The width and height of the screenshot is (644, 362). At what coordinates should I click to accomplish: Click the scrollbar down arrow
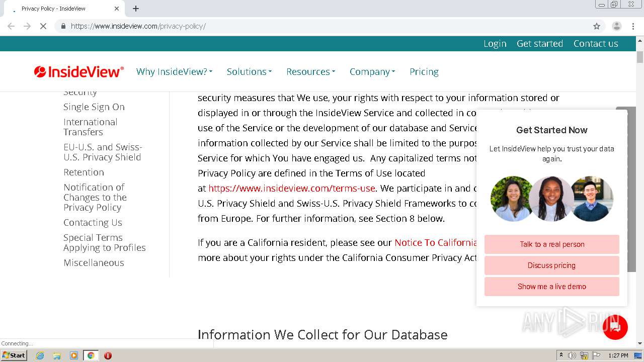click(x=640, y=343)
